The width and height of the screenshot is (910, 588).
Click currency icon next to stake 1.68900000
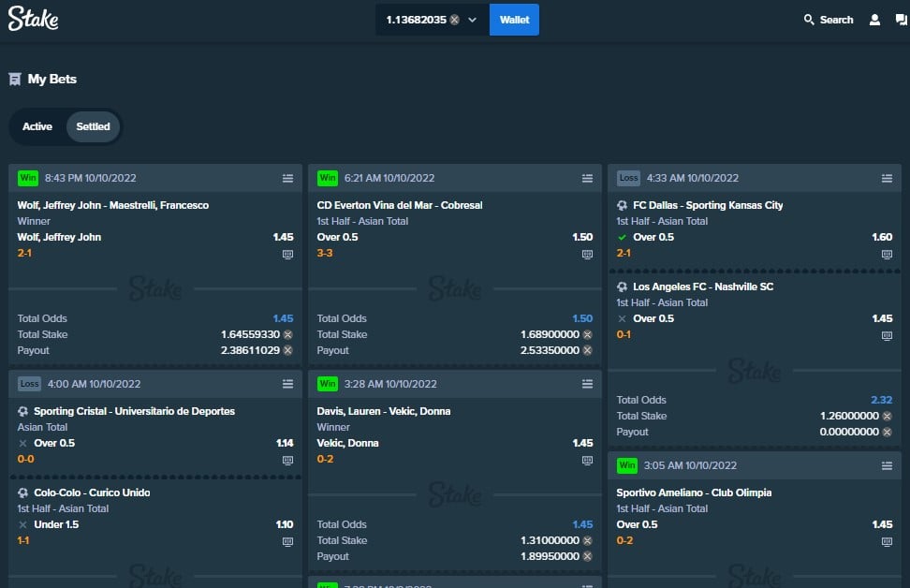[587, 335]
